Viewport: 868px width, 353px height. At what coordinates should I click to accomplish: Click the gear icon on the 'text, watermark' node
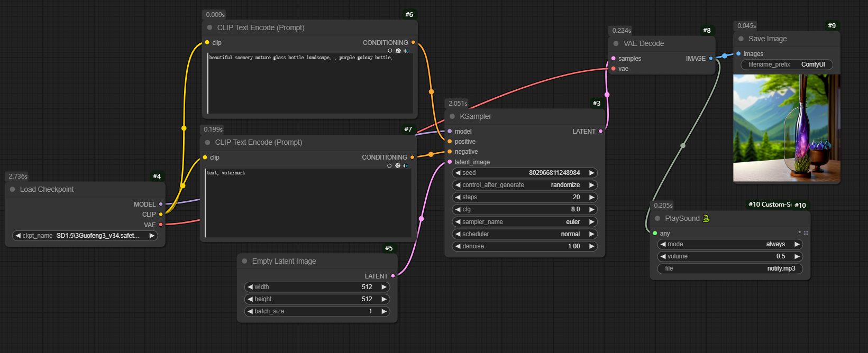tap(398, 166)
